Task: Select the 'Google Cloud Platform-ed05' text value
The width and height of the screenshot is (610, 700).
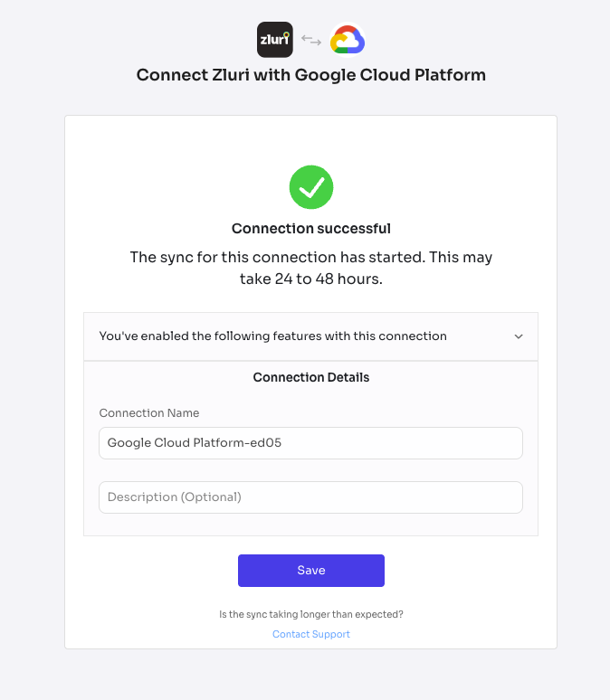Action: (195, 443)
